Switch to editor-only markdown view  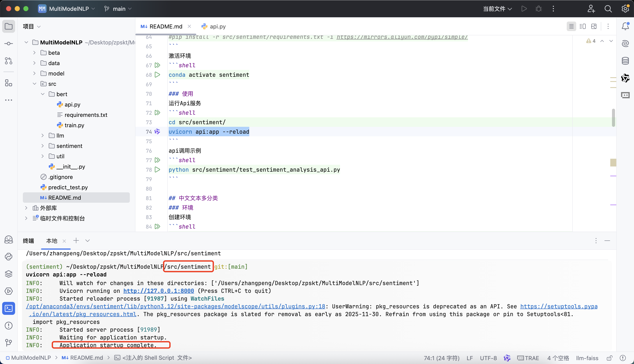(571, 26)
